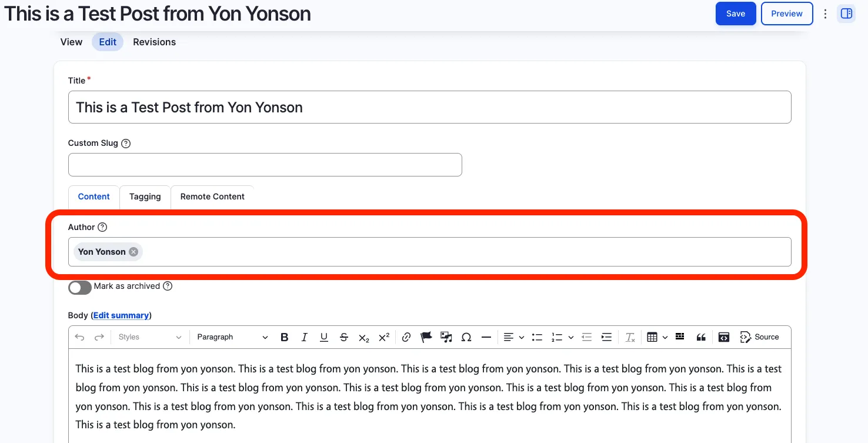Increase indent of paragraph
This screenshot has width=868, height=443.
(606, 337)
